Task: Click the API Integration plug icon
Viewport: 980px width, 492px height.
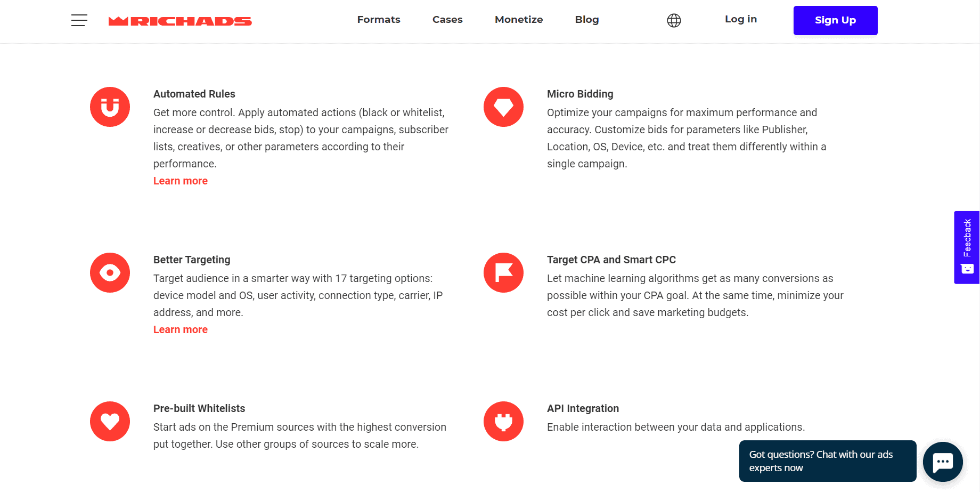Action: coord(503,422)
